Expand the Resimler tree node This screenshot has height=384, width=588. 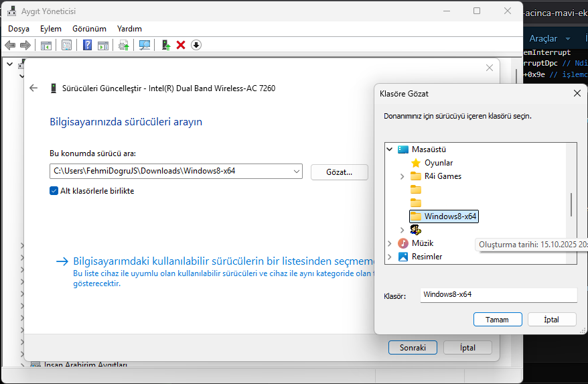coord(390,257)
